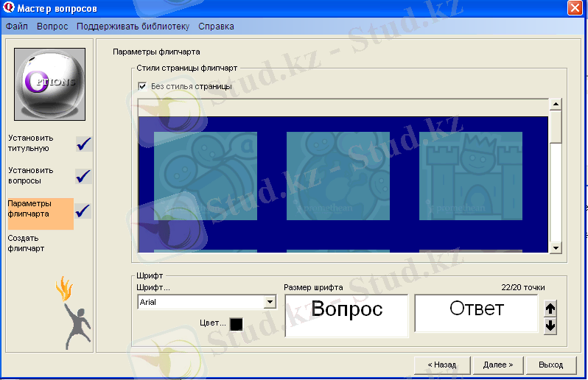Open the Поддерживать библиотеку menu
588x380 pixels.
point(133,27)
